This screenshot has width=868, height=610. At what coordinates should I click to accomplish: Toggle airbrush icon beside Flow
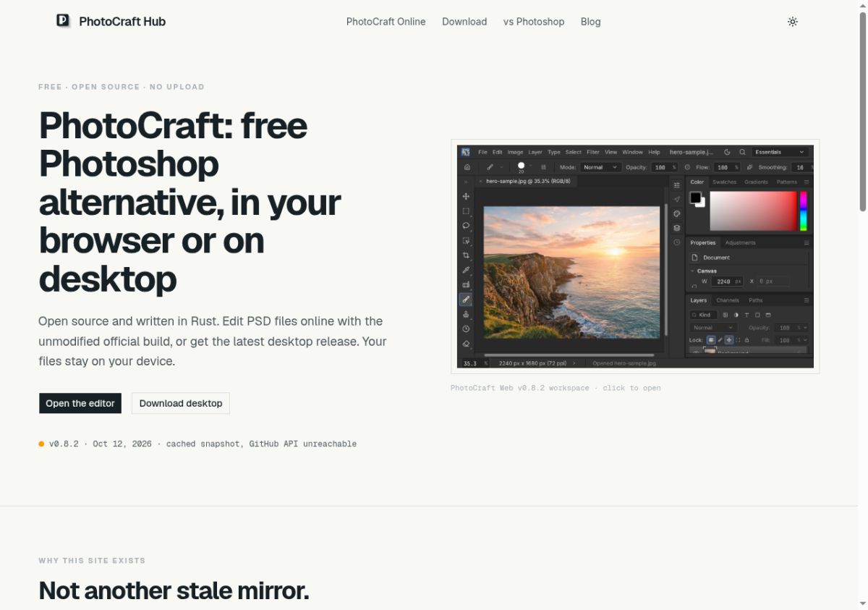pos(749,167)
